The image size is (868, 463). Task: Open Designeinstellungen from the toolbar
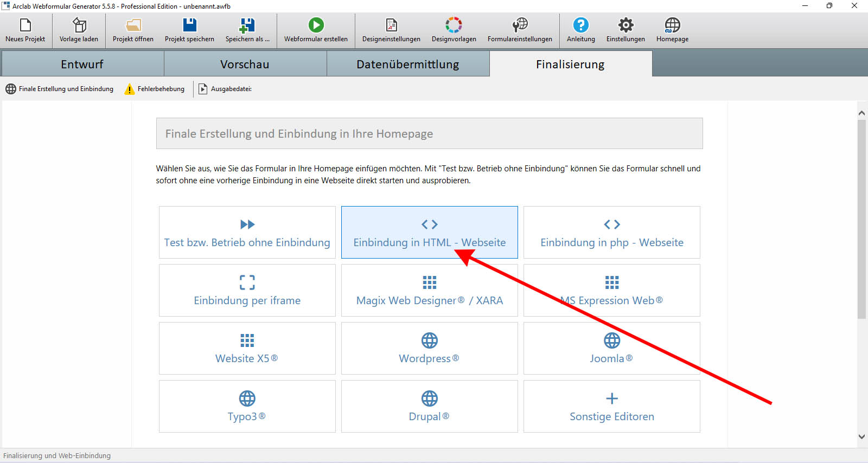391,25
